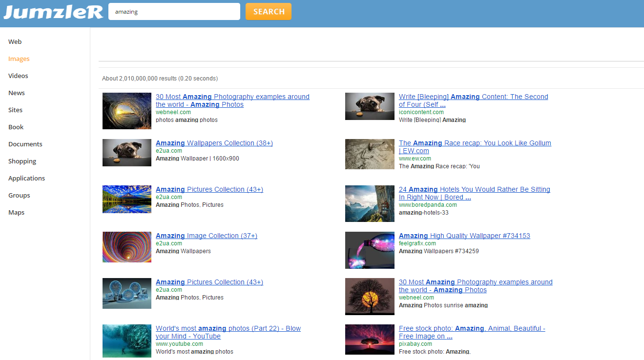Select the Book category

(x=16, y=127)
